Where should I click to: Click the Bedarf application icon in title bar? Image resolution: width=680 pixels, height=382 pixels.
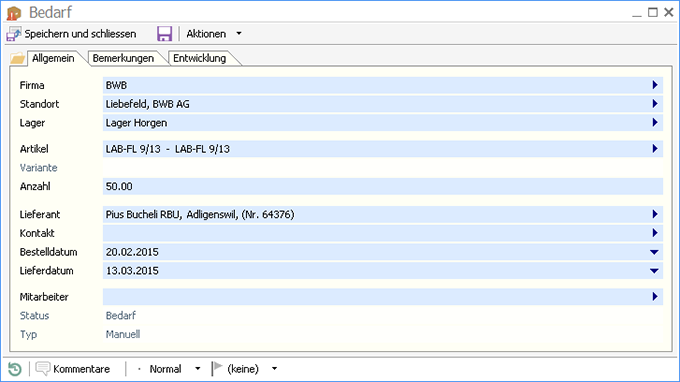[x=14, y=13]
